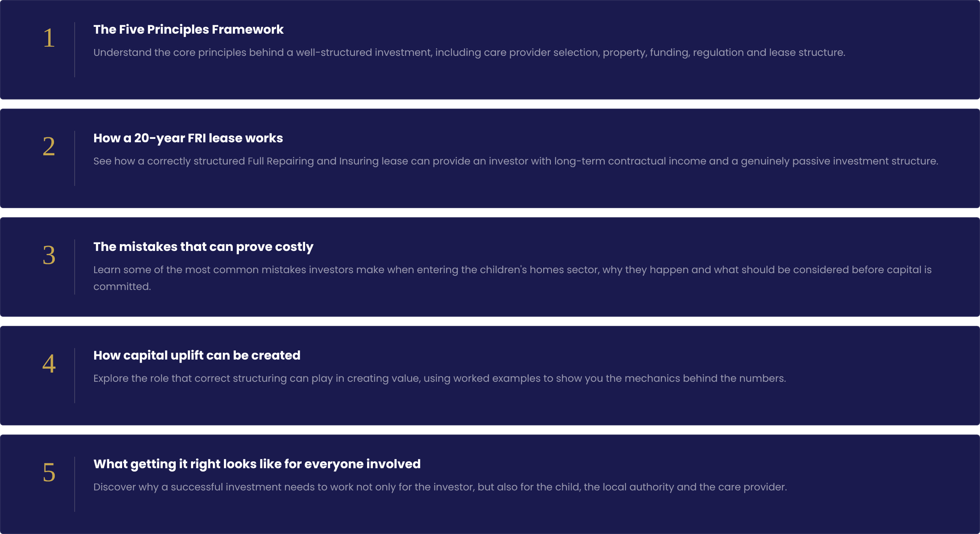Click the gold numeral 4
980x534 pixels.
pyautogui.click(x=49, y=364)
